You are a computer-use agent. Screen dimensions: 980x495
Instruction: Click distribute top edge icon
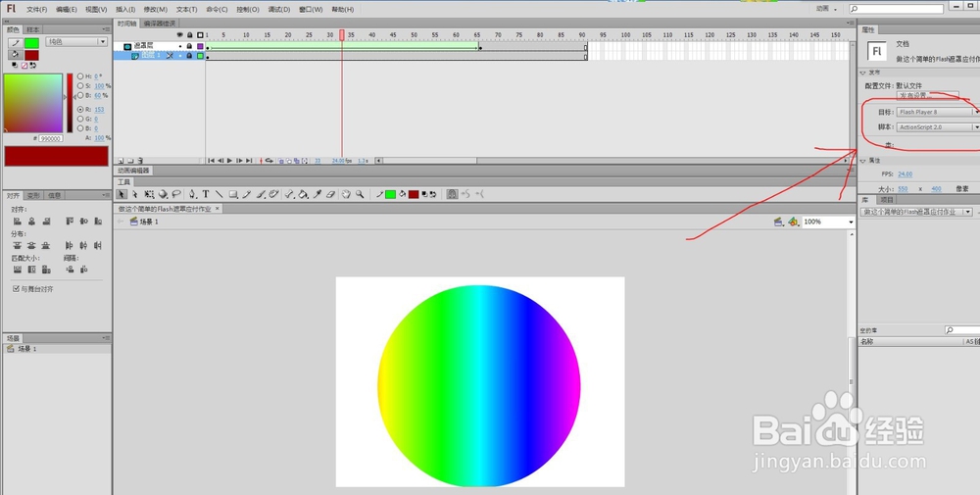(18, 246)
